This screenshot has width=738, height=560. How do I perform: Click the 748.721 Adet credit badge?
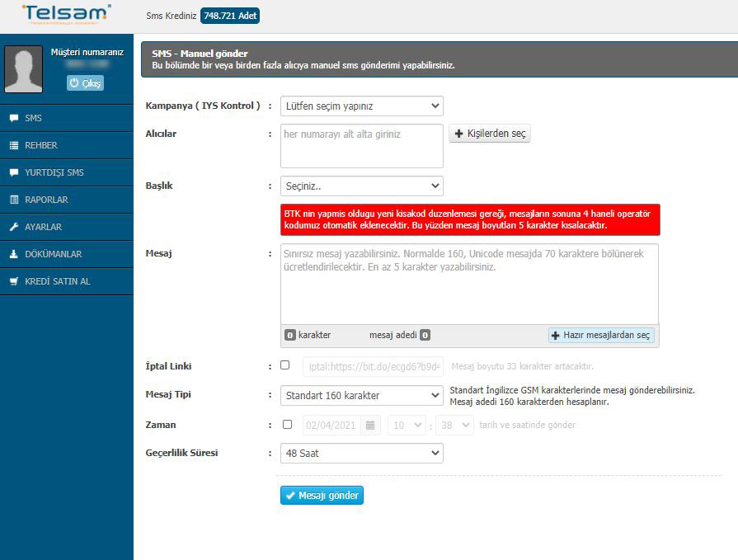[230, 16]
